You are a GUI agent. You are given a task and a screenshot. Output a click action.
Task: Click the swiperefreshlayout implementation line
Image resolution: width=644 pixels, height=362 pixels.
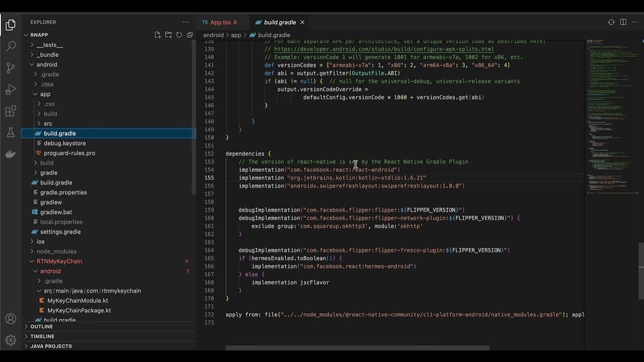tap(351, 186)
